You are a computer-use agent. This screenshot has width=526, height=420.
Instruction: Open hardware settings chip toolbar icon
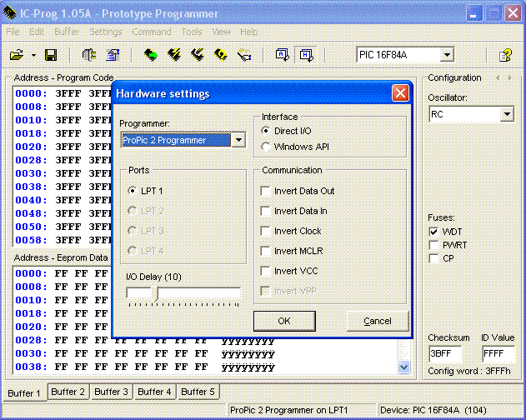(89, 55)
